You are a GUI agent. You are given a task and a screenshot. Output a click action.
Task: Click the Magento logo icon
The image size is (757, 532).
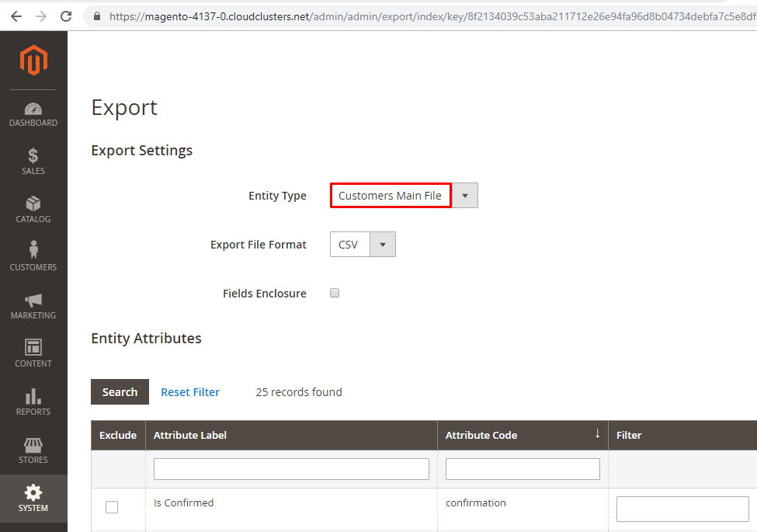click(x=33, y=61)
